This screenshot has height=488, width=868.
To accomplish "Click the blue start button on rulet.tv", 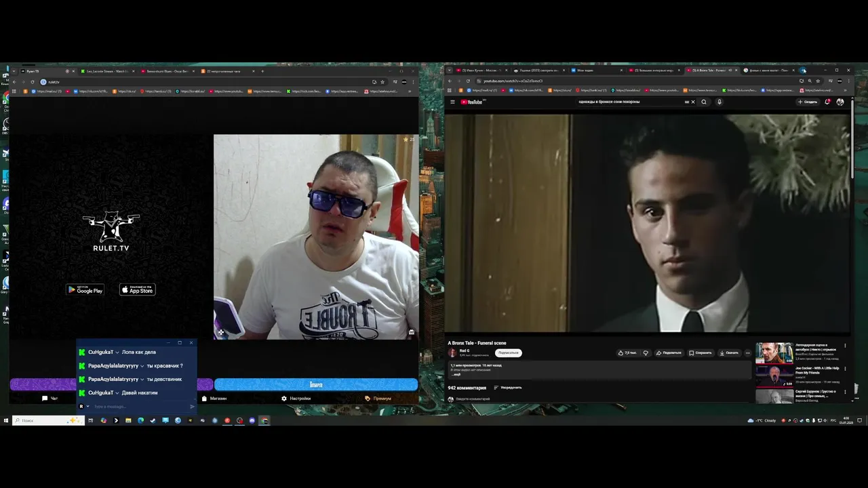I will 316,385.
